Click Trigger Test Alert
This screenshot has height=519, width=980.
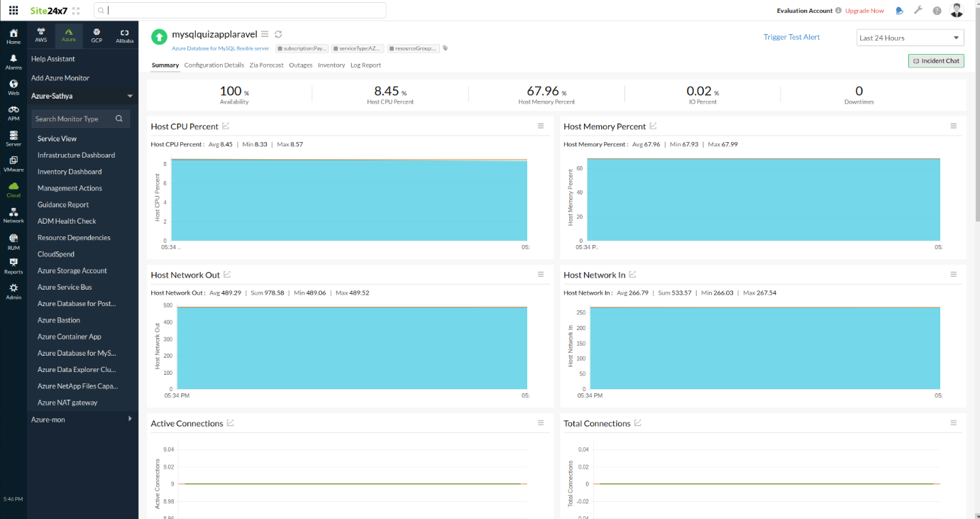click(x=791, y=37)
